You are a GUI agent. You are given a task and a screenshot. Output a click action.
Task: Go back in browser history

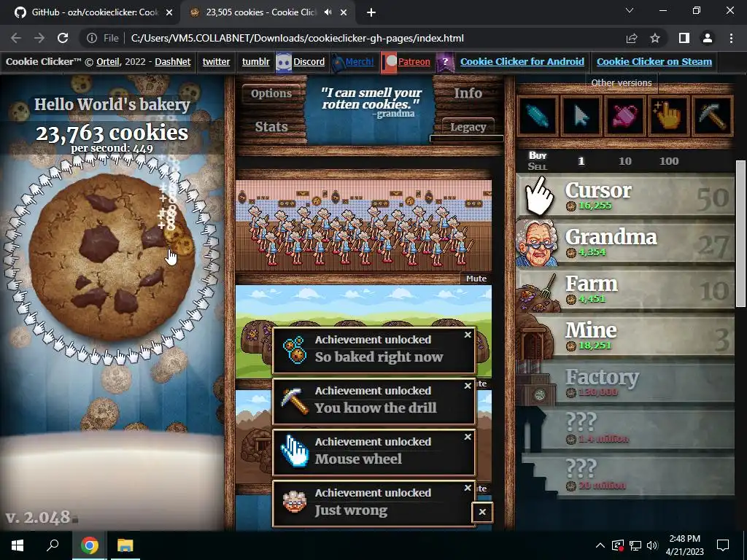16,38
